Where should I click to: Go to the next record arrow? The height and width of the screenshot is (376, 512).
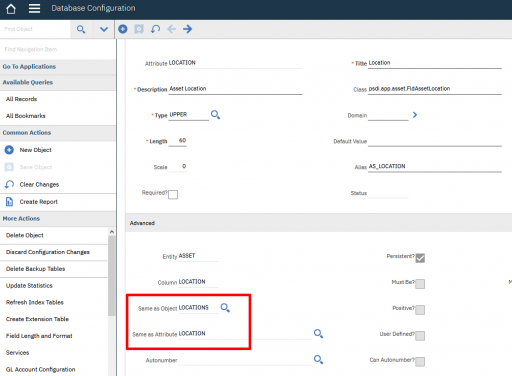coord(188,29)
